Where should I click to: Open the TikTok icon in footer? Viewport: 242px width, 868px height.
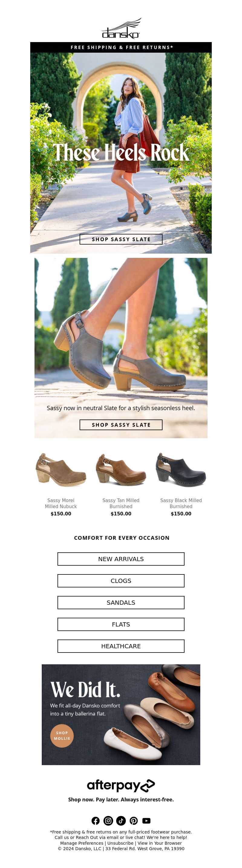pos(121,820)
